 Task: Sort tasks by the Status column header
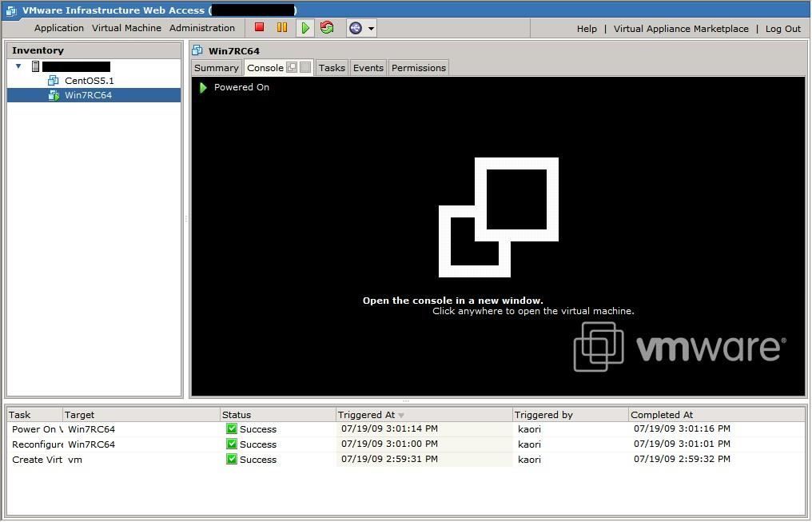278,415
